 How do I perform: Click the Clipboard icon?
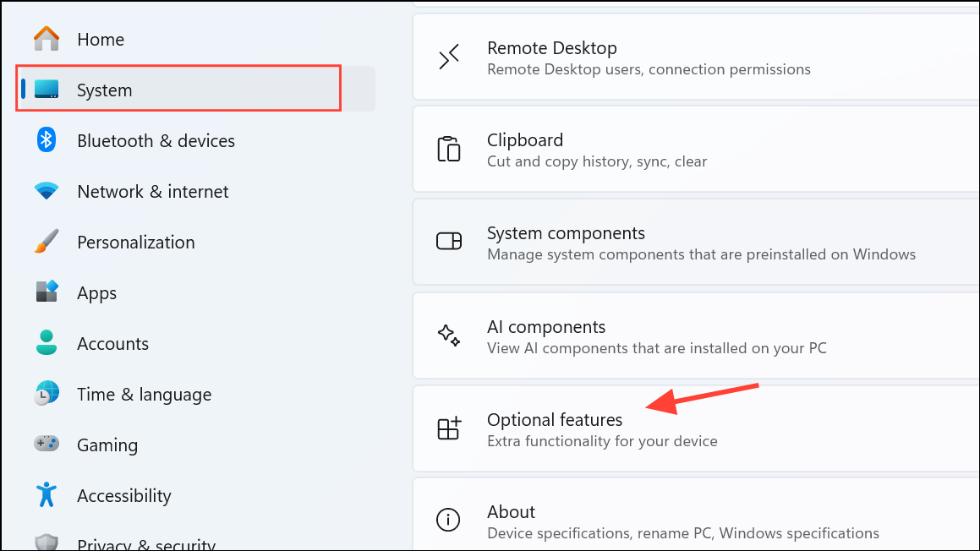(449, 150)
